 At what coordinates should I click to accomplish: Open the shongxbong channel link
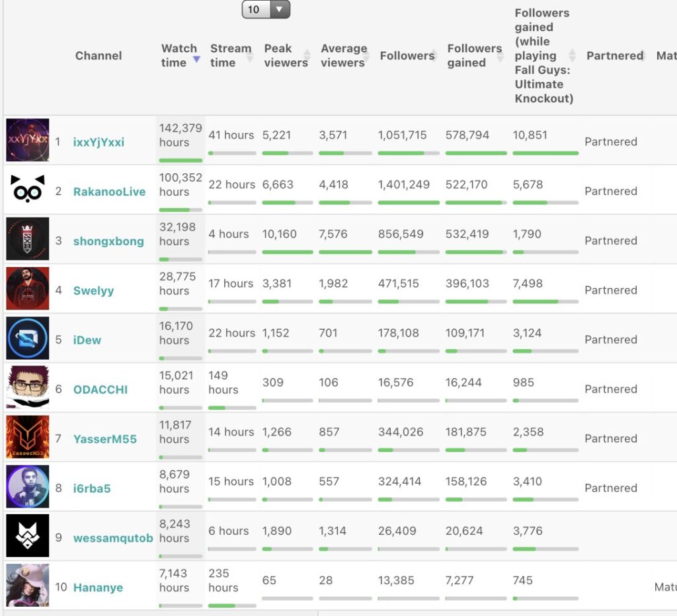click(108, 241)
